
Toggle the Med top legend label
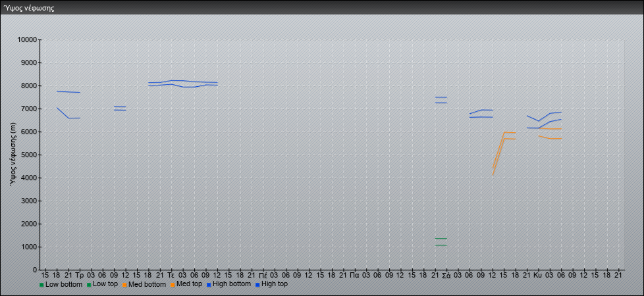coord(189,284)
